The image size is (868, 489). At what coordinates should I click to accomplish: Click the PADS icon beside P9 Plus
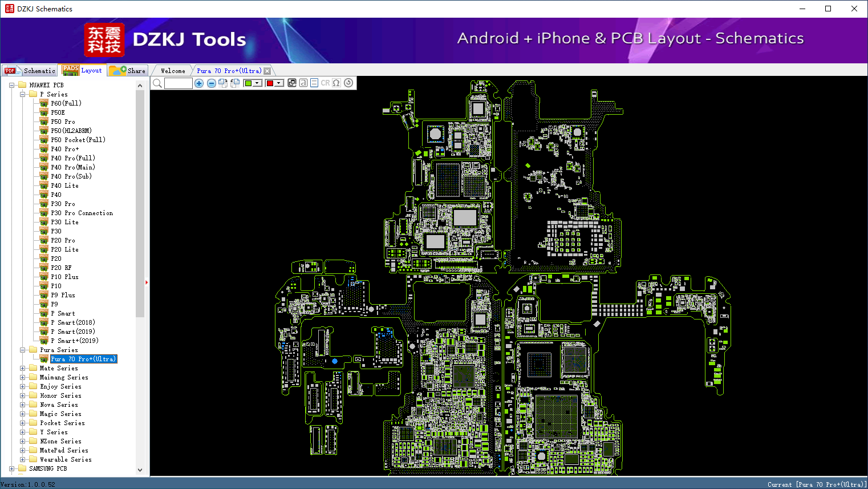pyautogui.click(x=44, y=295)
